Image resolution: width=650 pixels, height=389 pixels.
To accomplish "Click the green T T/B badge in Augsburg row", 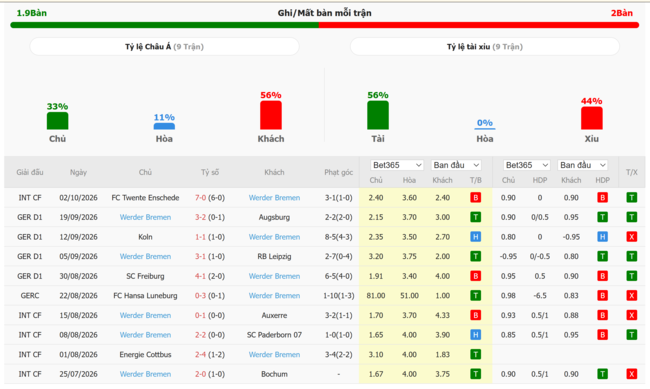I will point(475,217).
